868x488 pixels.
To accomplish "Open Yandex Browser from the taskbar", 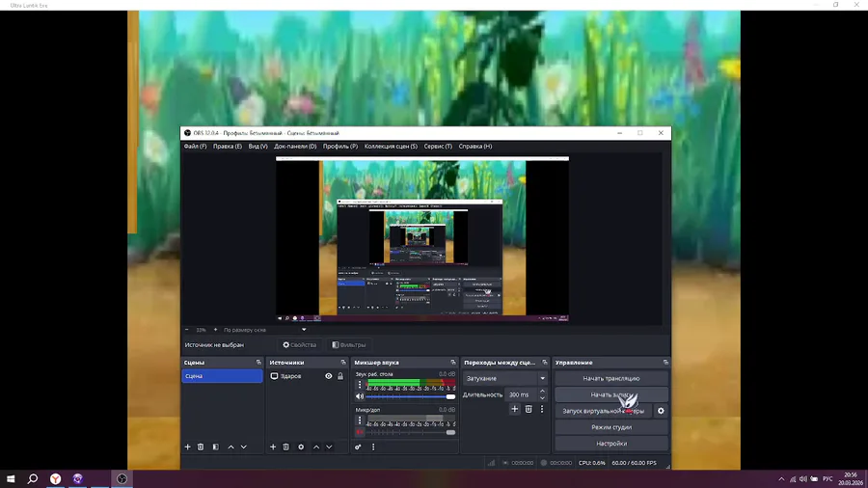I will 55,478.
